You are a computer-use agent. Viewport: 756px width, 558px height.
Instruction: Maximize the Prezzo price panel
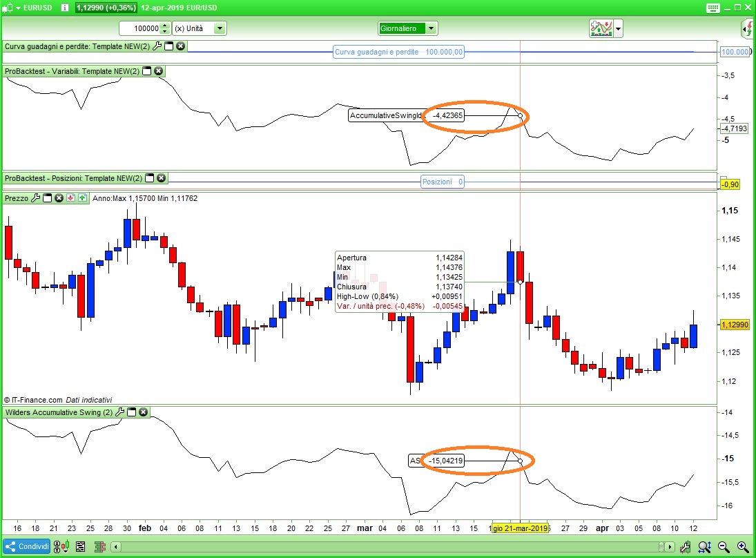pyautogui.click(x=47, y=198)
